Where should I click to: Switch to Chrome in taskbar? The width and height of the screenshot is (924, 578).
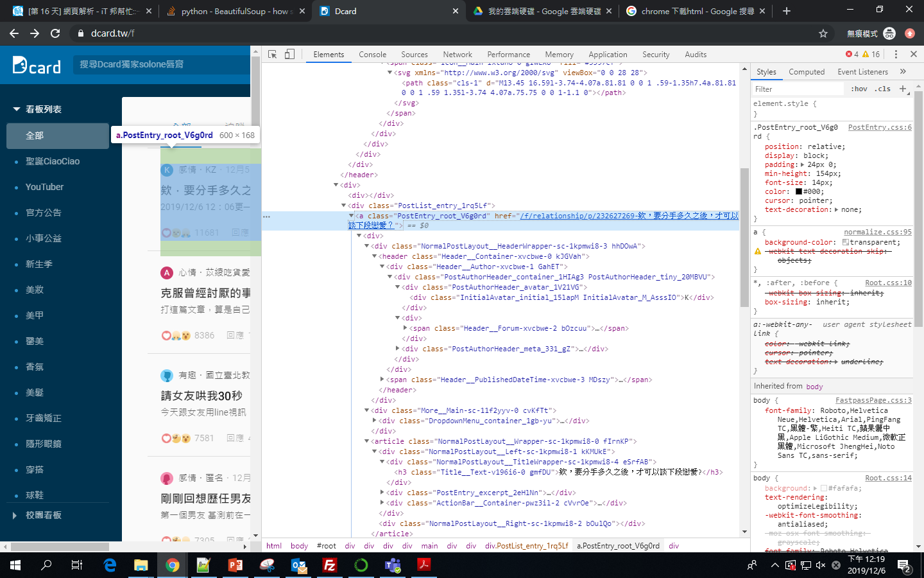click(x=172, y=565)
